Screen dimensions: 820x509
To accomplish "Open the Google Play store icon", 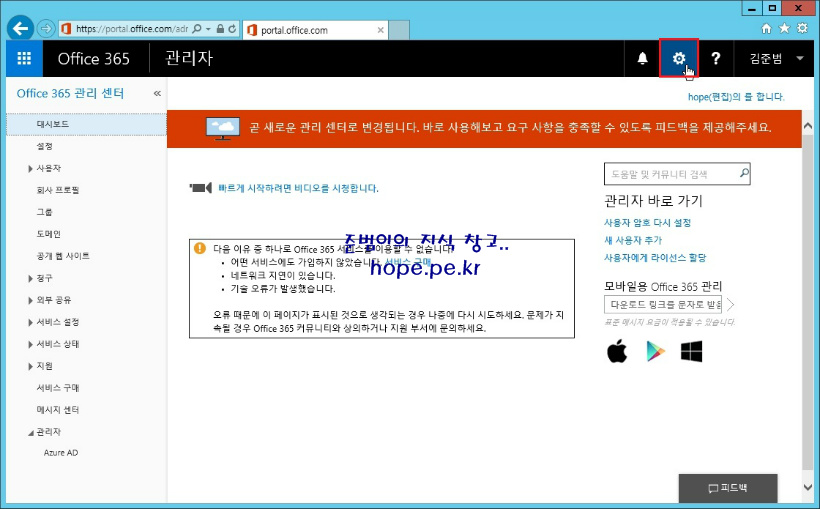I will [x=655, y=351].
